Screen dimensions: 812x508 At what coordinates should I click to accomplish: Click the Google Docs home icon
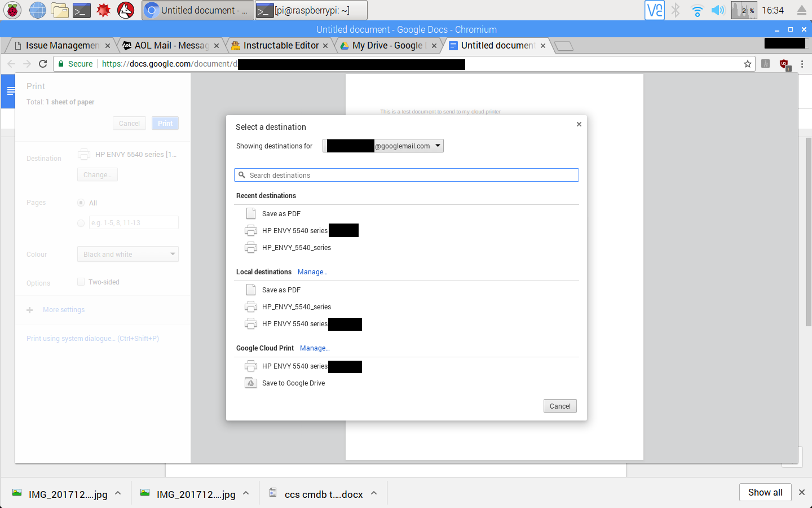pos(8,91)
